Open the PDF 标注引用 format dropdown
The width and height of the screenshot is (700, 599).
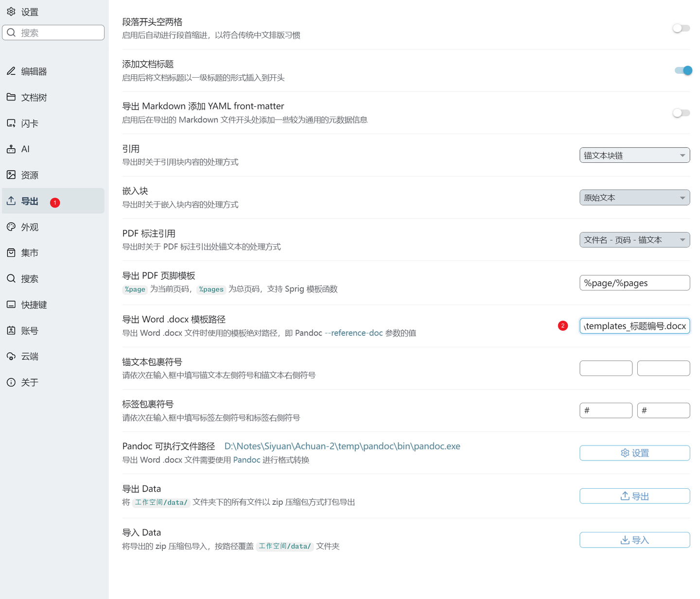coord(634,240)
